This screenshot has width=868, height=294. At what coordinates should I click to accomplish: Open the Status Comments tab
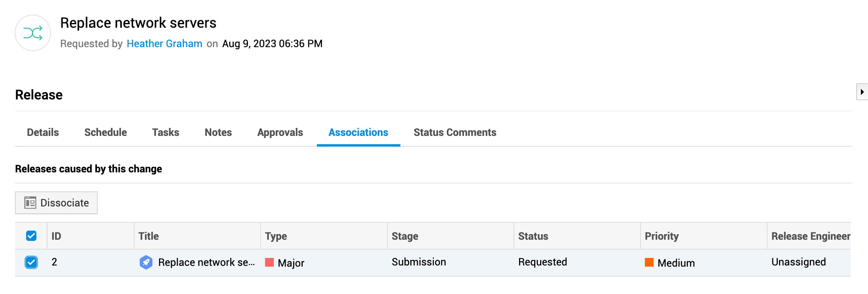(455, 132)
